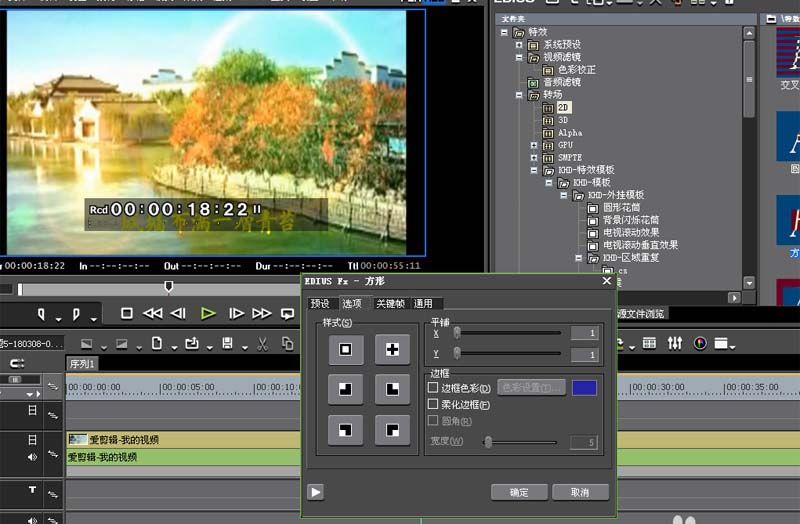Collapse the KHD-特效模板 folder
The image size is (800, 524).
coord(534,170)
